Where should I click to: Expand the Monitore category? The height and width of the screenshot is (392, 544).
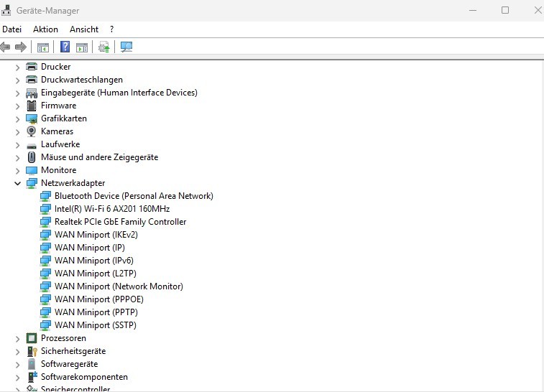click(18, 170)
